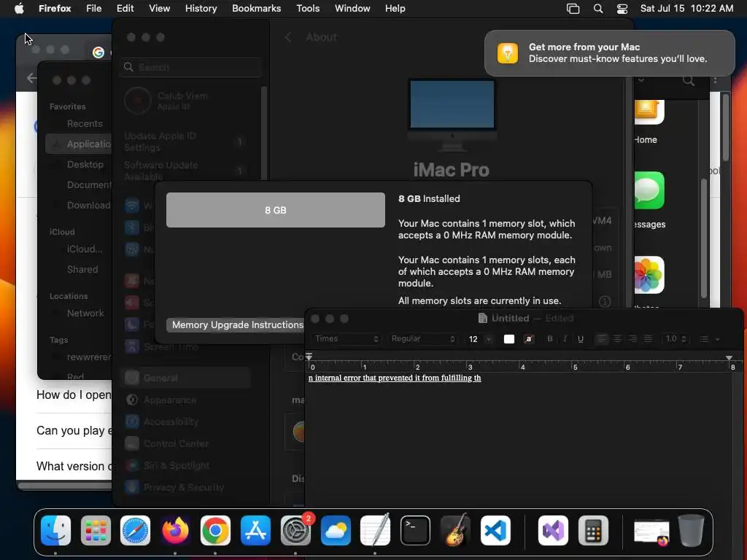Open the Regular typeface dropdown
This screenshot has height=560, width=747.
[x=422, y=338]
